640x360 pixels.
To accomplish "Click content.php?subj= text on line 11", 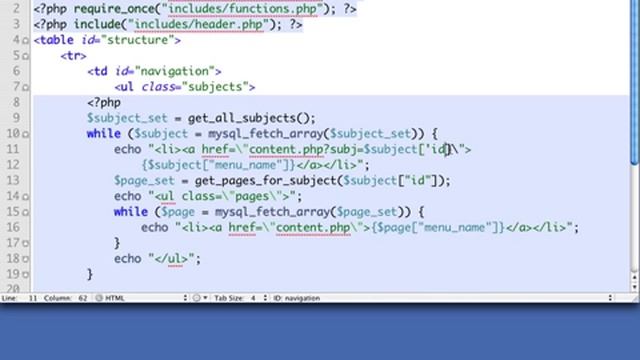I will pyautogui.click(x=306, y=150).
